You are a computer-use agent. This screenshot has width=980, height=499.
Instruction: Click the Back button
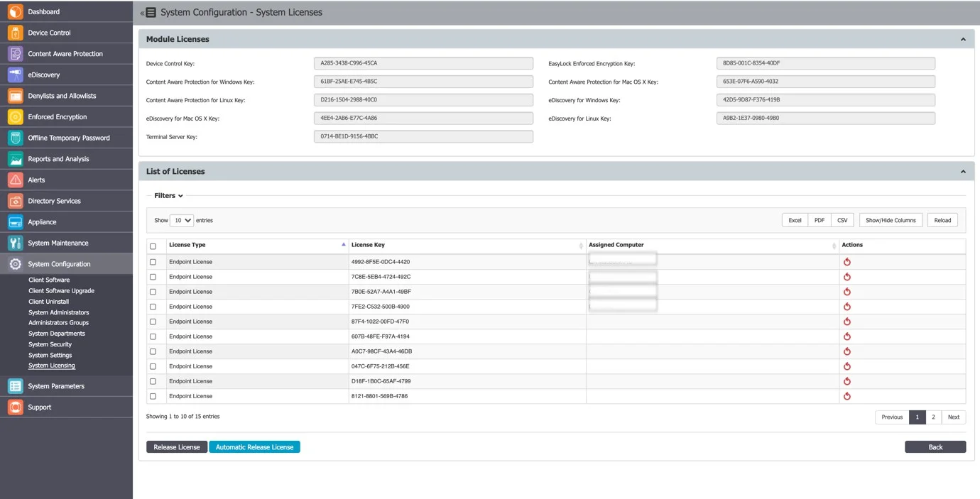click(935, 447)
